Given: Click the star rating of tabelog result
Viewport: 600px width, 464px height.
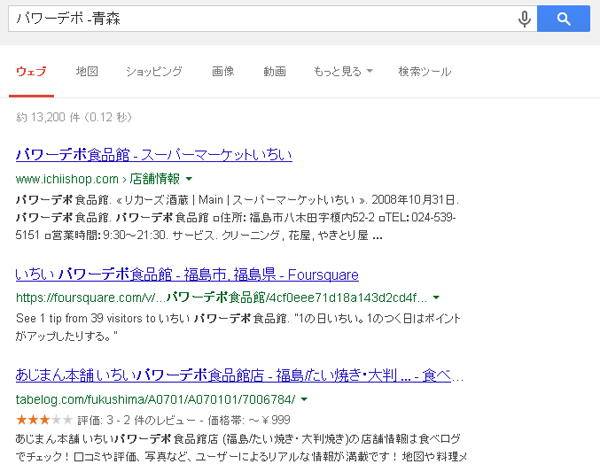Looking at the screenshot, I should point(44,420).
